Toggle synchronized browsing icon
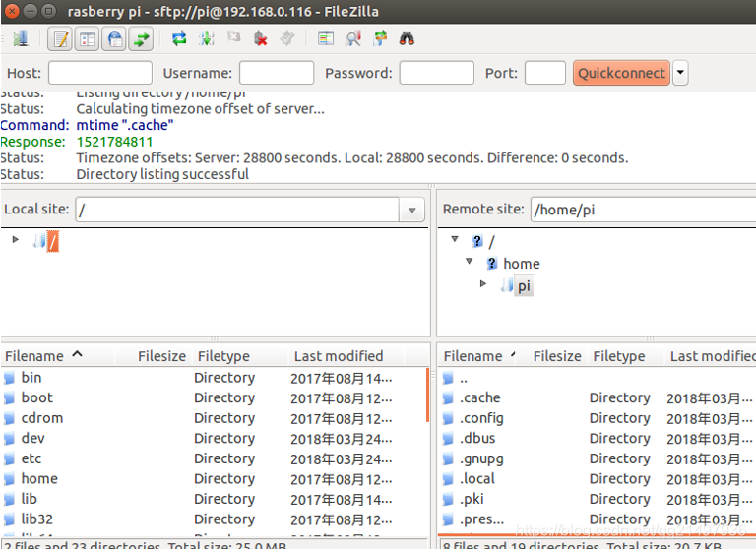 click(x=380, y=38)
